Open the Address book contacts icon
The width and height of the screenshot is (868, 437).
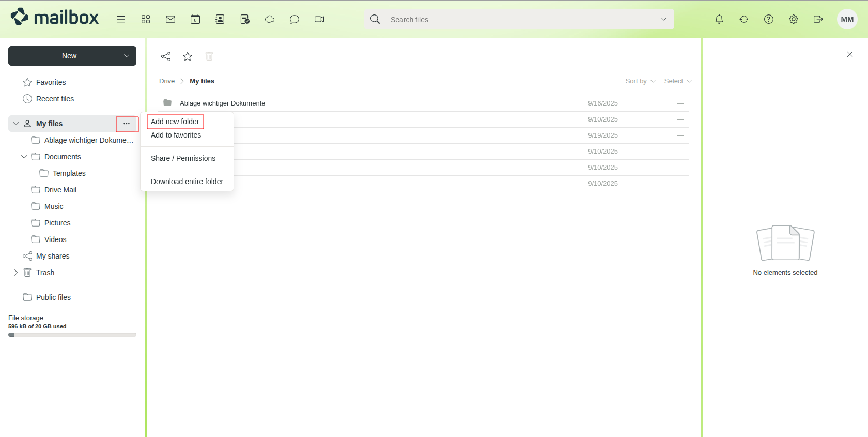[220, 19]
